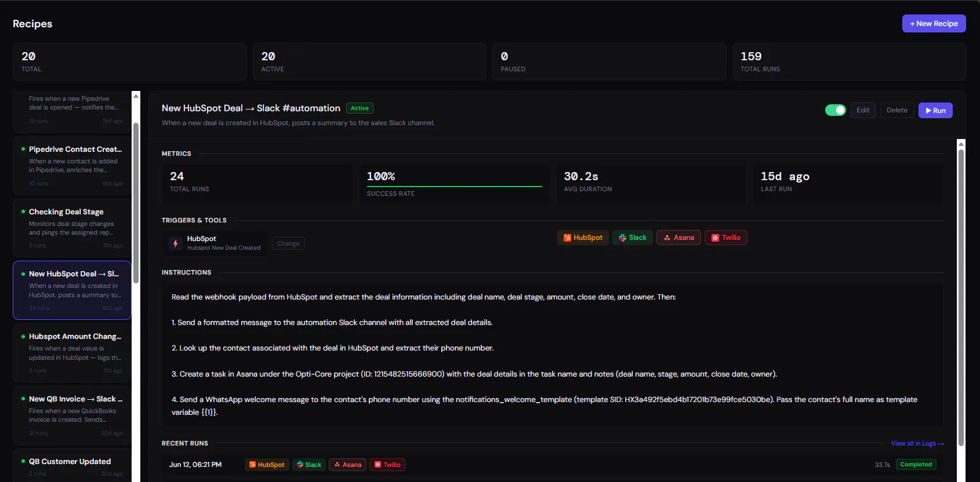The image size is (980, 482).
Task: Click the detail panel scrollbar thumb
Action: [x=961, y=298]
